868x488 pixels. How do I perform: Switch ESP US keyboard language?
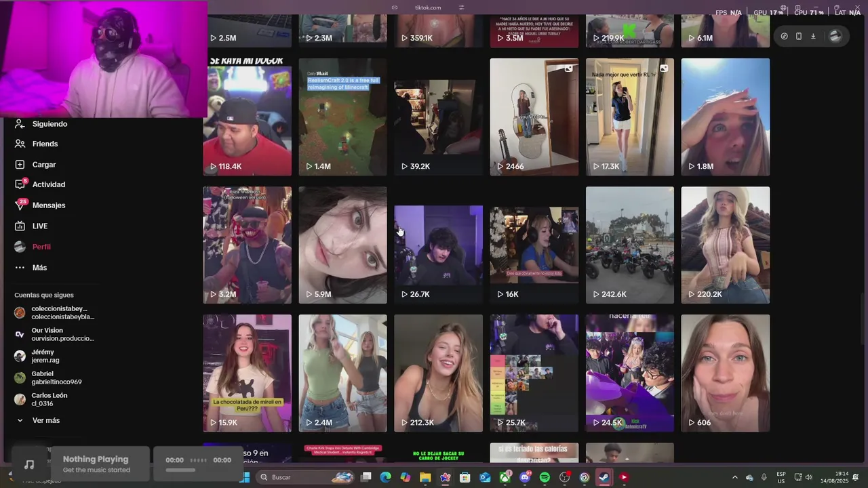click(x=781, y=477)
